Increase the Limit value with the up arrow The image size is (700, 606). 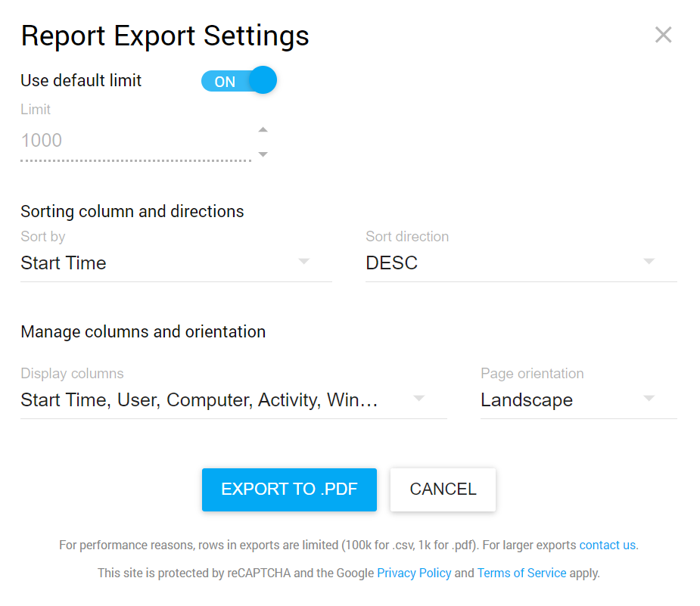click(x=263, y=130)
